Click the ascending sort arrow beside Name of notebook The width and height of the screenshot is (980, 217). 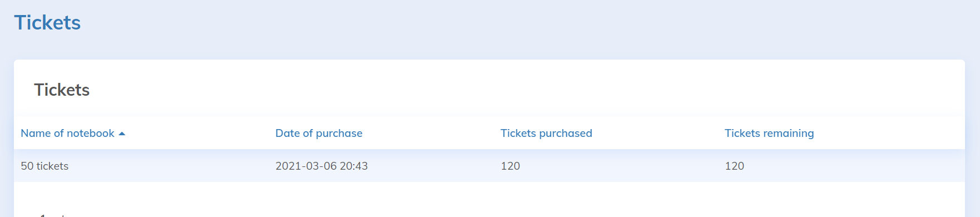[122, 134]
